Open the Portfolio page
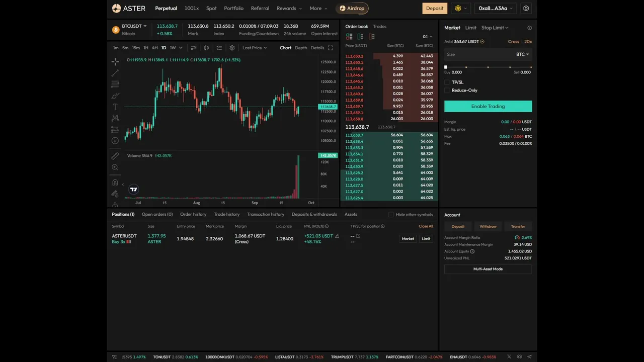Viewport: 644px width, 362px height. click(x=233, y=8)
